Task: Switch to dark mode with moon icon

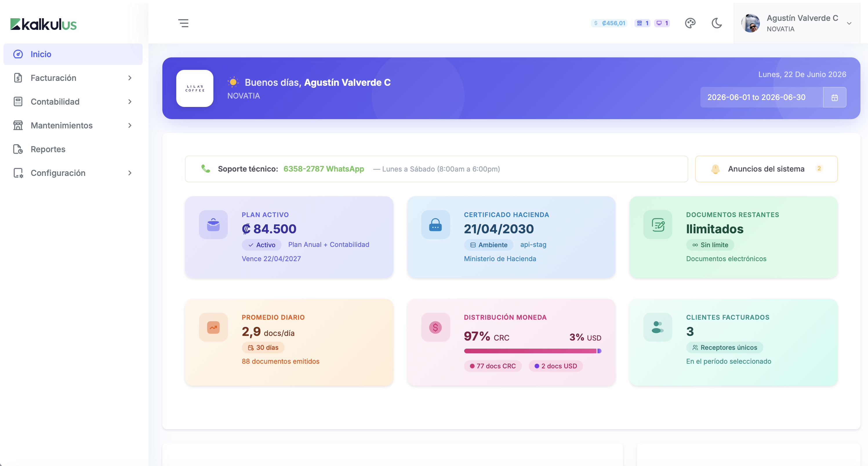Action: [x=717, y=23]
